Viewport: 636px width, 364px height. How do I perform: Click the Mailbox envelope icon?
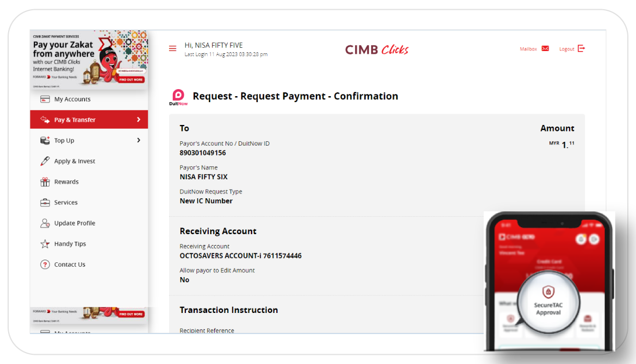click(545, 48)
